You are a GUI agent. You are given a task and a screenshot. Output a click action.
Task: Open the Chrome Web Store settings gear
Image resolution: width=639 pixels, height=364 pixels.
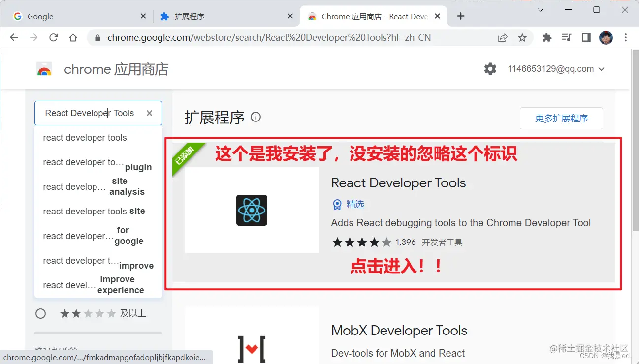coord(490,69)
